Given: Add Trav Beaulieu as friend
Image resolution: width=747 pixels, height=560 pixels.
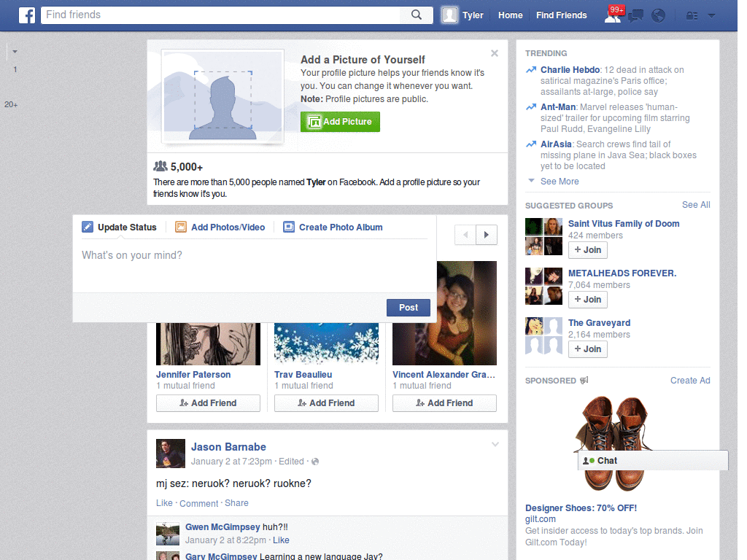Looking at the screenshot, I should 326,402.
